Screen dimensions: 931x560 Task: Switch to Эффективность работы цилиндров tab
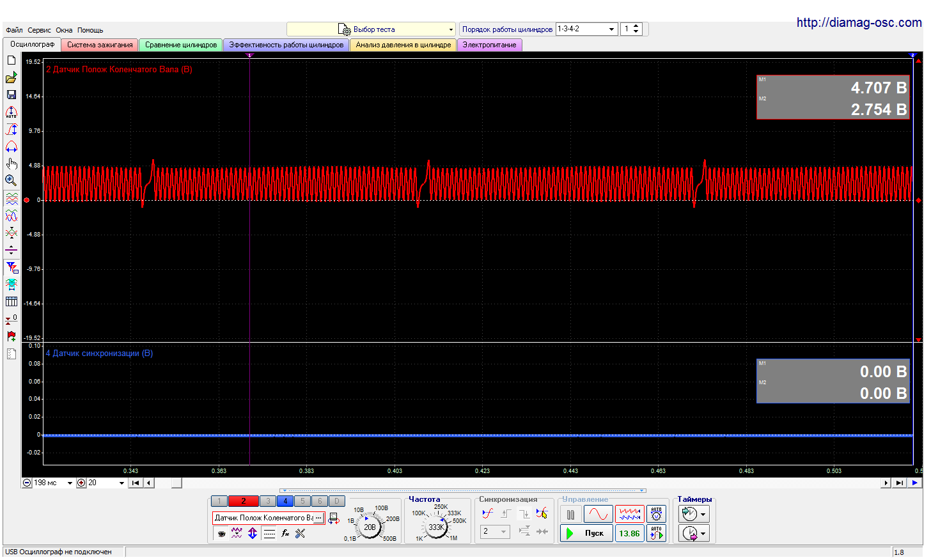286,45
